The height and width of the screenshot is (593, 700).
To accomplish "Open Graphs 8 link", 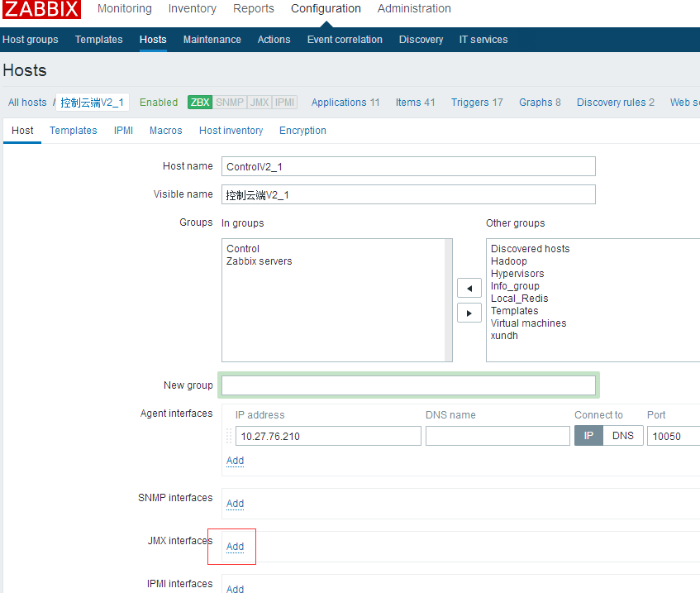I will click(x=540, y=103).
